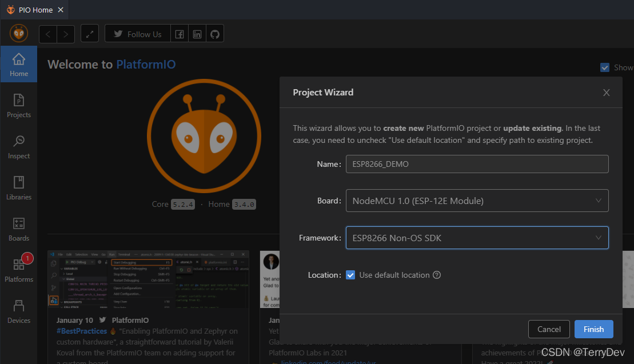Screen dimensions: 634x364
Task: Click the large PlatformIO logo image
Action: tap(204, 136)
